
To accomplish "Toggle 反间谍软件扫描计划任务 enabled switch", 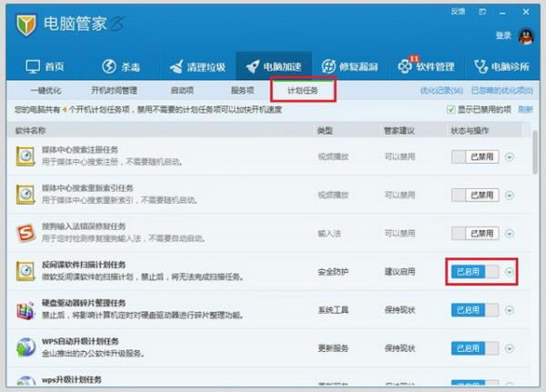I will tap(475, 271).
